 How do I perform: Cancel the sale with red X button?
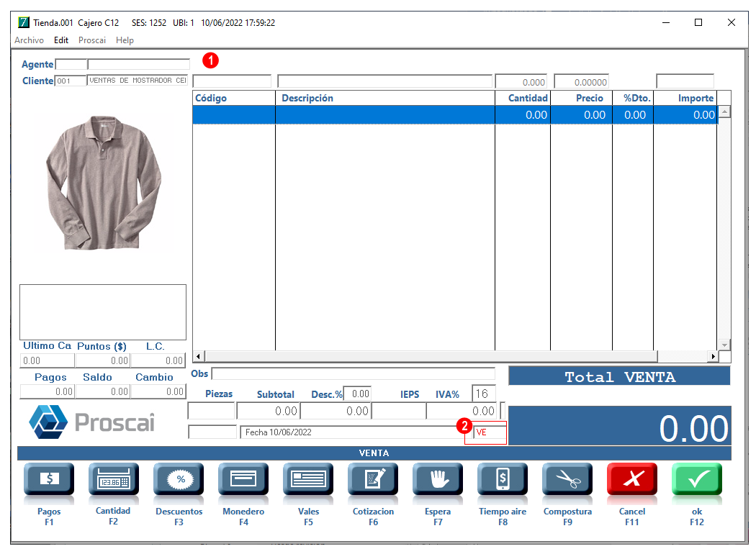pos(632,479)
